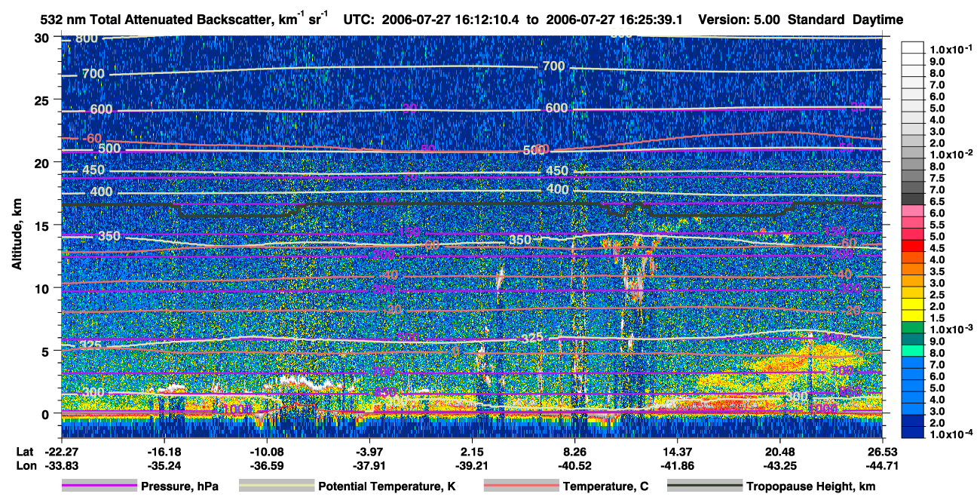This screenshot has width=980, height=503.
Task: Click the colorbar label '6.5'
Action: click(x=939, y=202)
